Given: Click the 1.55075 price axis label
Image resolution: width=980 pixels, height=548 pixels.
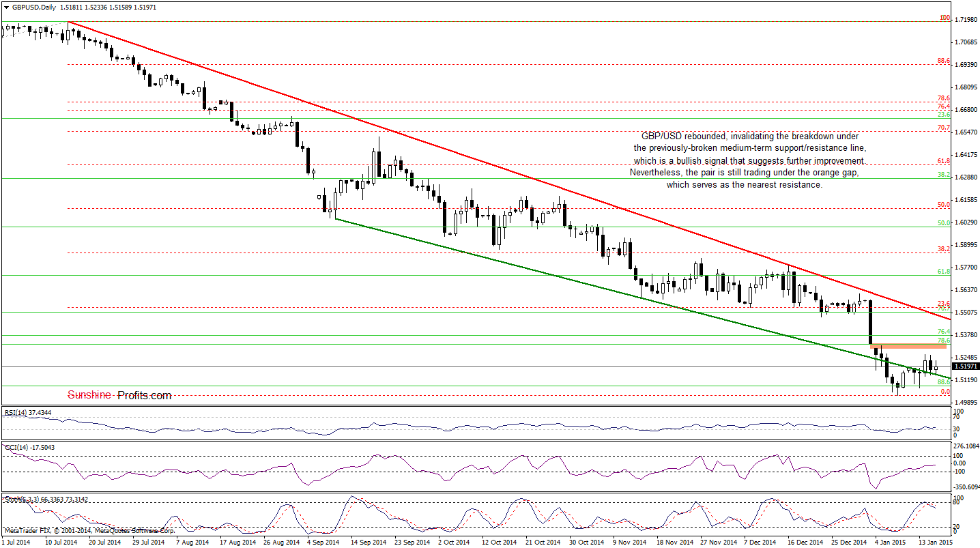Looking at the screenshot, I should pos(966,313).
